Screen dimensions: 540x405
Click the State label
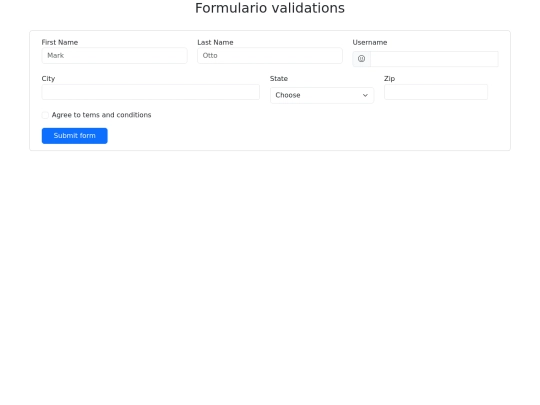point(279,79)
